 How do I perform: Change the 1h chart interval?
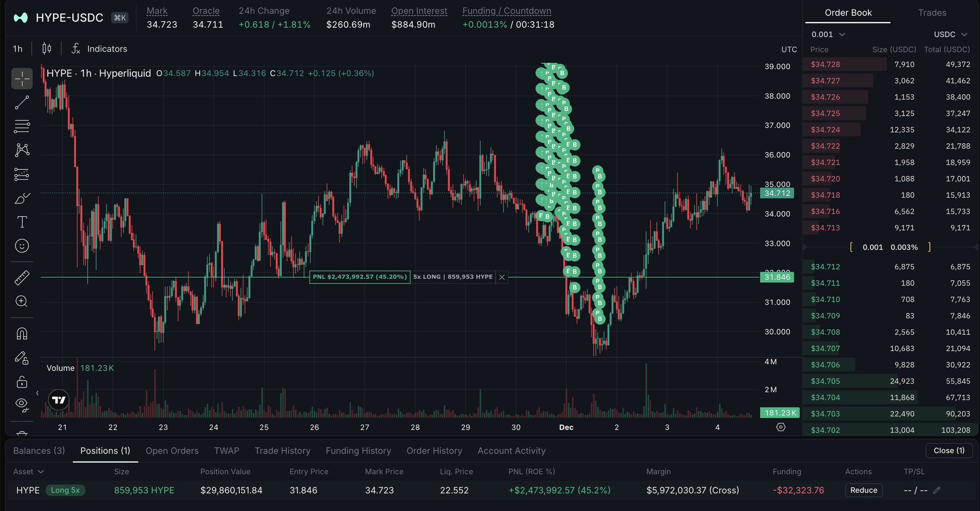(18, 49)
